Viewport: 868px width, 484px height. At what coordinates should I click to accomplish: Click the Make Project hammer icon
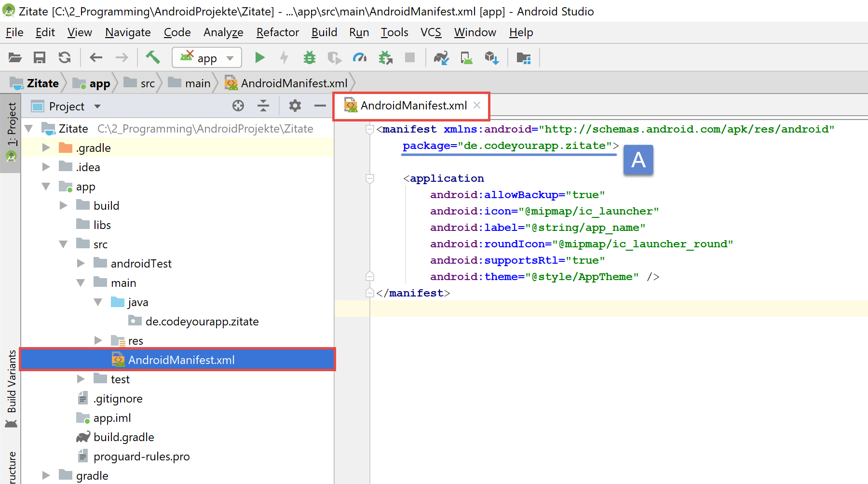153,57
